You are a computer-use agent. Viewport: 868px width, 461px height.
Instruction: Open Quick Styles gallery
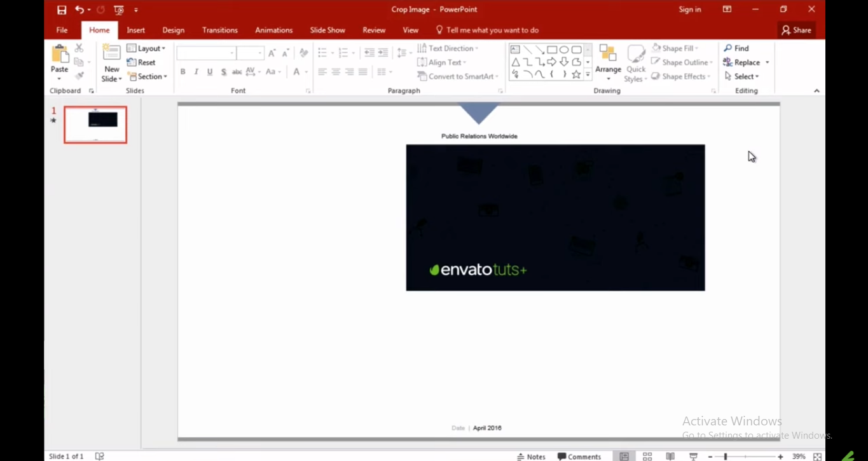click(x=635, y=63)
